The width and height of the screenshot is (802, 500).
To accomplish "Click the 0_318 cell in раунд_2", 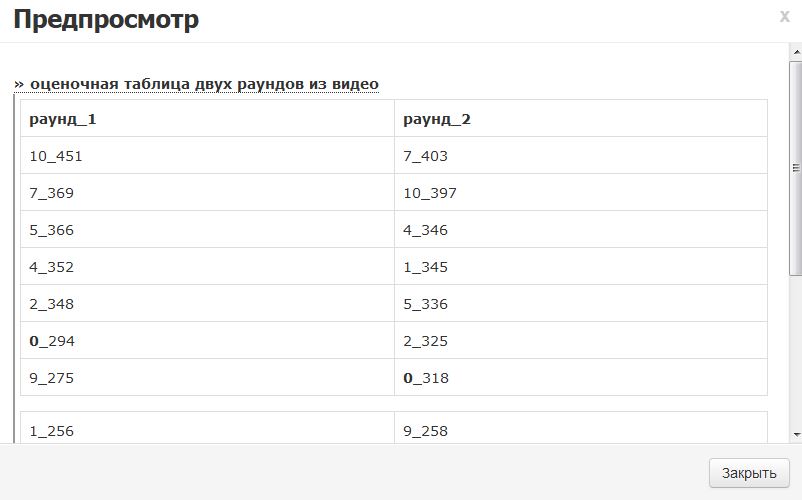I will click(x=580, y=378).
